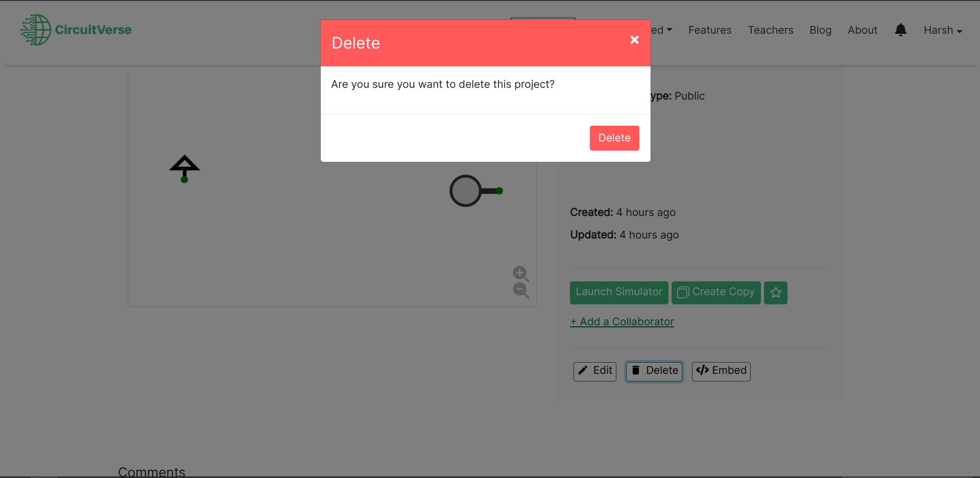Confirm deletion with the Delete button
Viewport: 980px width, 478px height.
point(614,138)
